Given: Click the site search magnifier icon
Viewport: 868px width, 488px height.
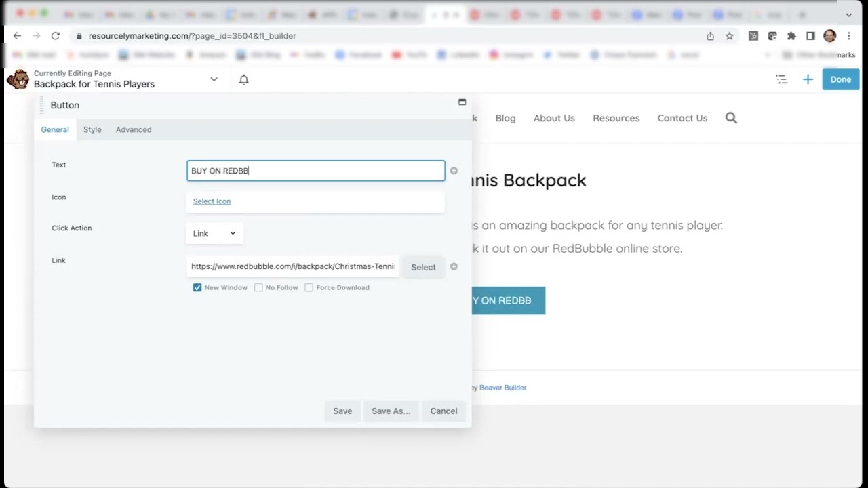Looking at the screenshot, I should coord(731,118).
